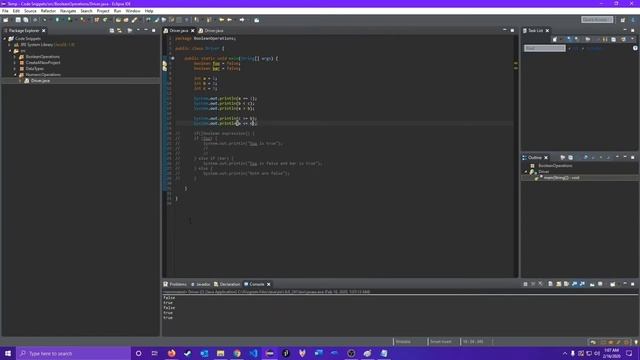Image resolution: width=640 pixels, height=360 pixels.
Task: Open the Refactor menu
Action: pyautogui.click(x=48, y=11)
